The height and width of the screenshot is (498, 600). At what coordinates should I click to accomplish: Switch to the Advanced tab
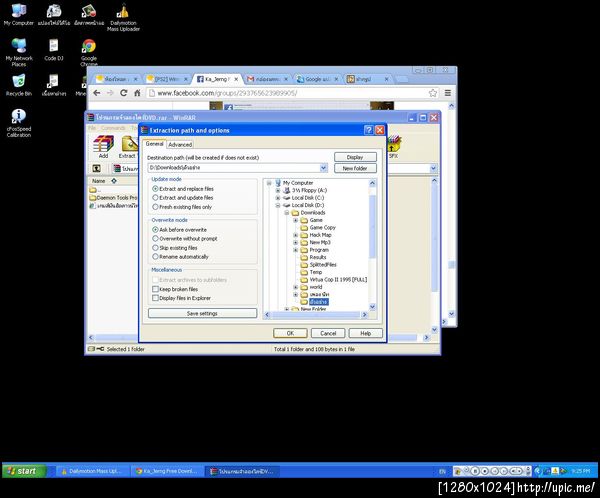click(x=180, y=145)
